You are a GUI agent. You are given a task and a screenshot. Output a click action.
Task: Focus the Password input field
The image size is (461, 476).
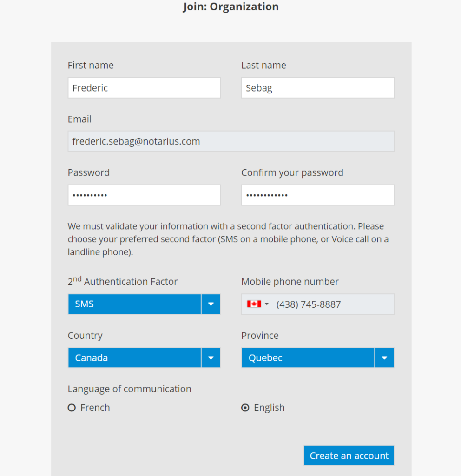(144, 195)
